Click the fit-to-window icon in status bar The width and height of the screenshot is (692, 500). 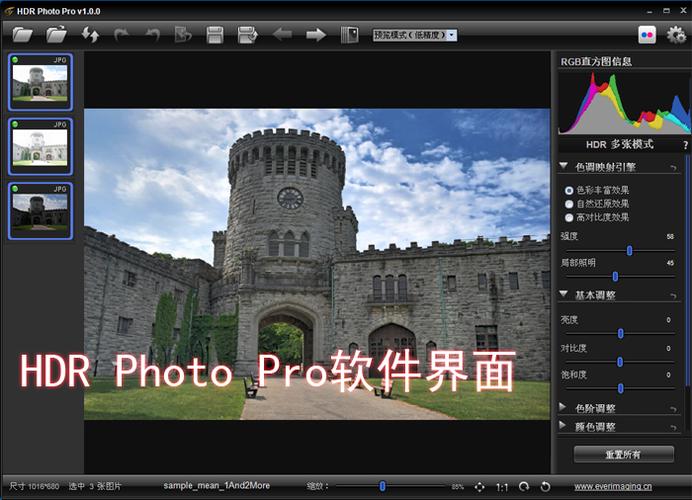479,486
